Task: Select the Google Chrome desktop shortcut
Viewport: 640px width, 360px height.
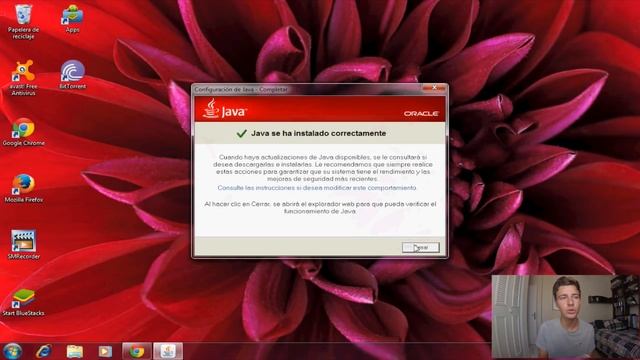Action: click(23, 132)
